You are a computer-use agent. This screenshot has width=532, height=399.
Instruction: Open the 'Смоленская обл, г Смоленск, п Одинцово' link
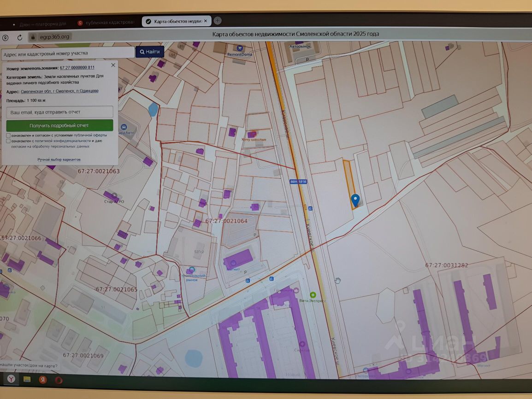coord(60,91)
